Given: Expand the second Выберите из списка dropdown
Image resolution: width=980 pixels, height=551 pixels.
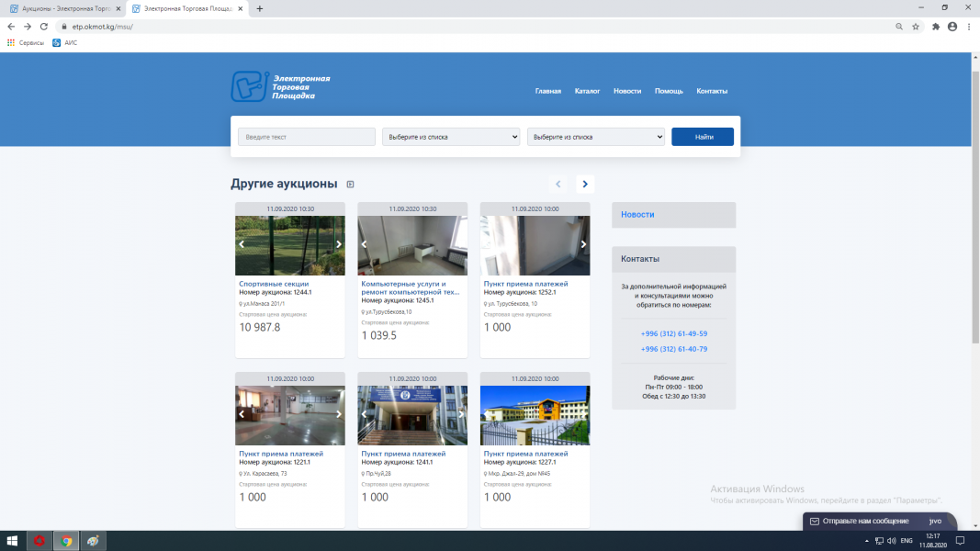Looking at the screenshot, I should [x=595, y=137].
